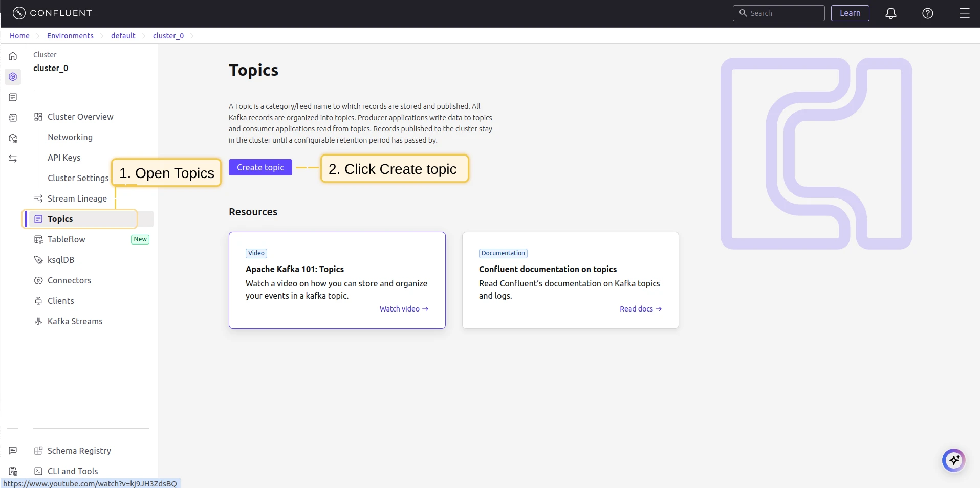Open the help question mark icon
980x488 pixels.
[928, 13]
